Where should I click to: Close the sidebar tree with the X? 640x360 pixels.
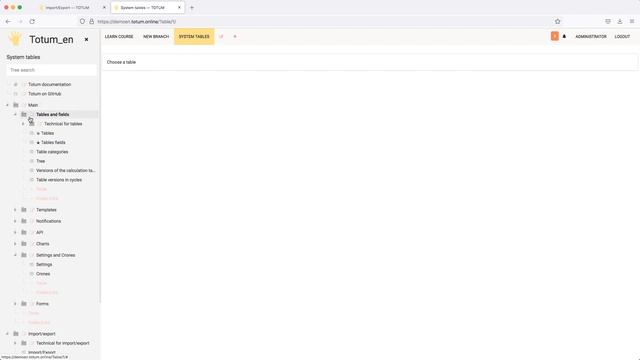pyautogui.click(x=86, y=40)
